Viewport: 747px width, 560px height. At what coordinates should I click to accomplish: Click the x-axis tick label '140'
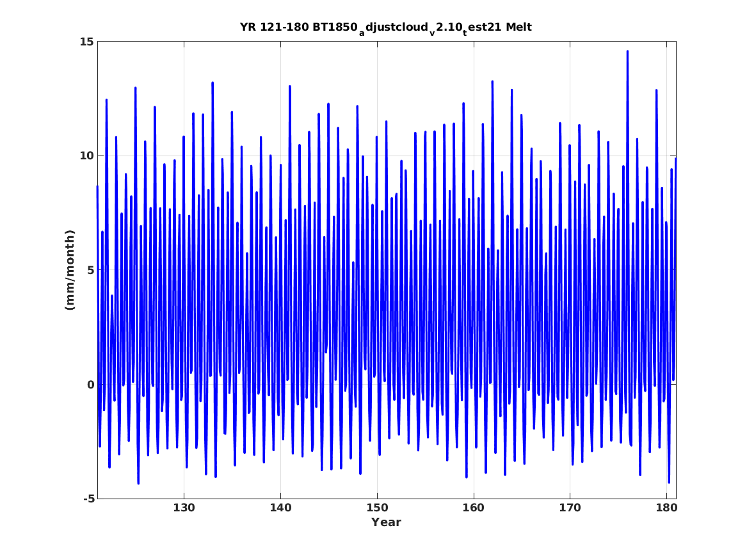[280, 508]
